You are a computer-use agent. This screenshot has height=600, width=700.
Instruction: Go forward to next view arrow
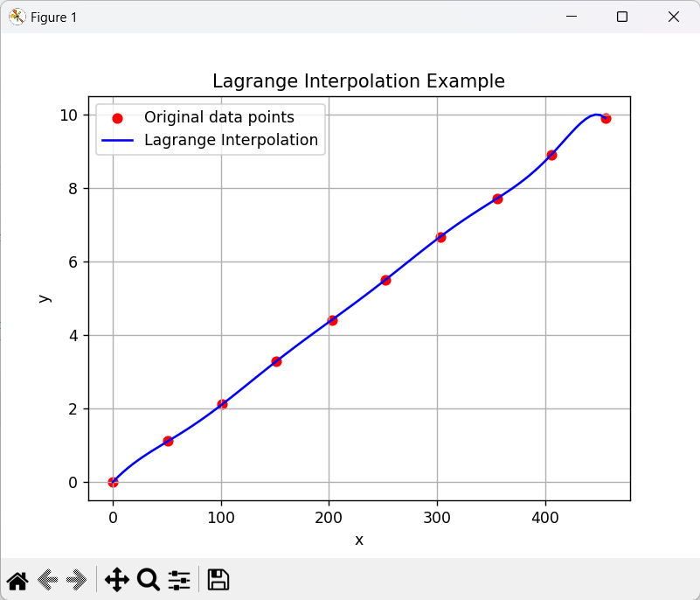pos(76,581)
